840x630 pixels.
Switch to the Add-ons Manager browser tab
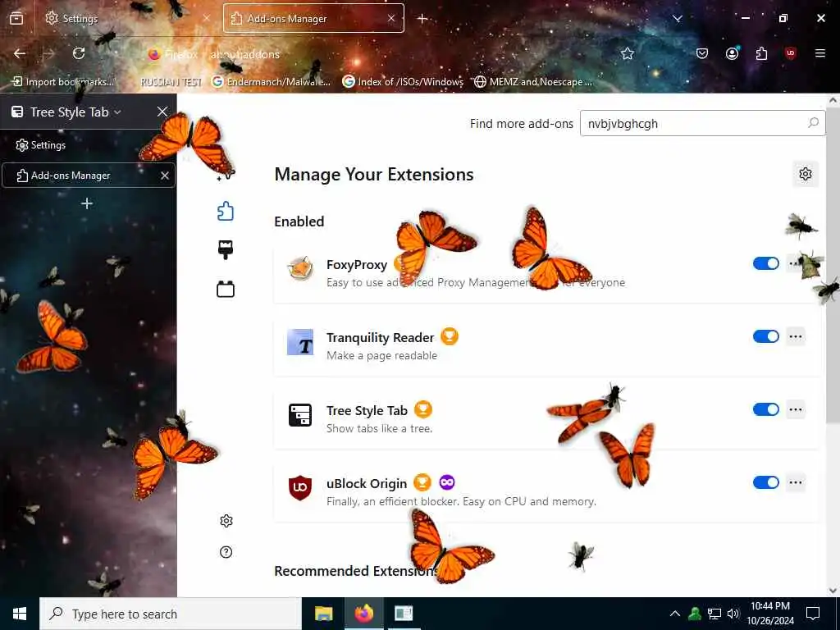tap(313, 18)
